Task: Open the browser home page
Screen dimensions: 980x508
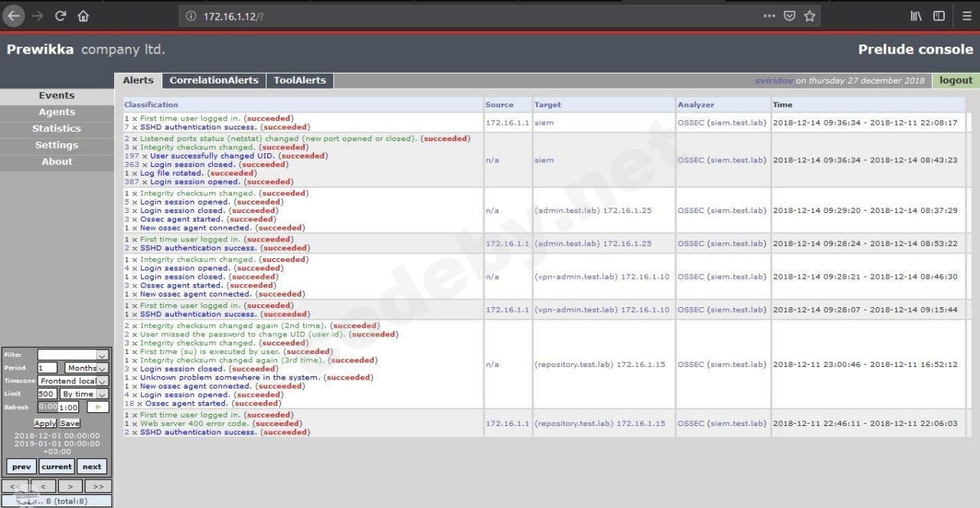Action: [x=83, y=15]
